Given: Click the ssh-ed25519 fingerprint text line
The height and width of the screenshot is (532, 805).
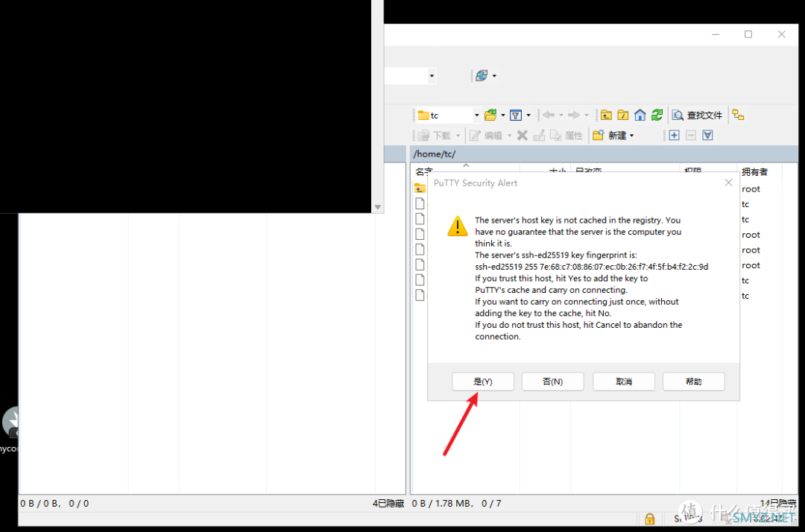Looking at the screenshot, I should 591,267.
